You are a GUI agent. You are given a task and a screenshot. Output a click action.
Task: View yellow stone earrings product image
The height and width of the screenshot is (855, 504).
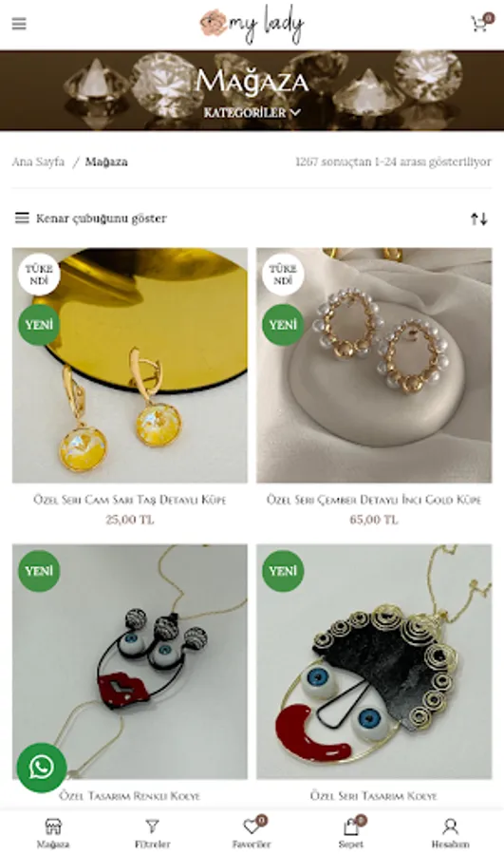[x=130, y=366]
